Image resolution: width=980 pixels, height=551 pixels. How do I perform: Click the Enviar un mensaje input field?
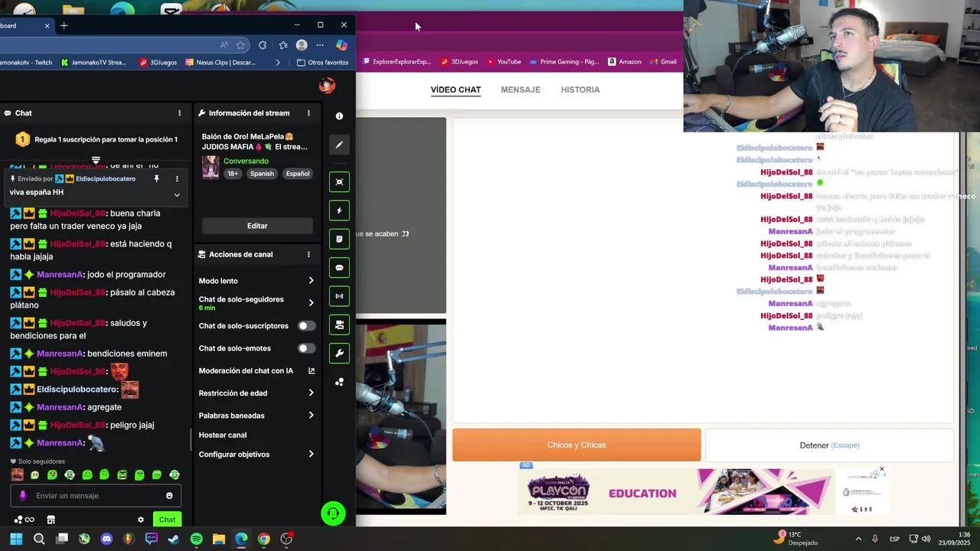point(96,496)
